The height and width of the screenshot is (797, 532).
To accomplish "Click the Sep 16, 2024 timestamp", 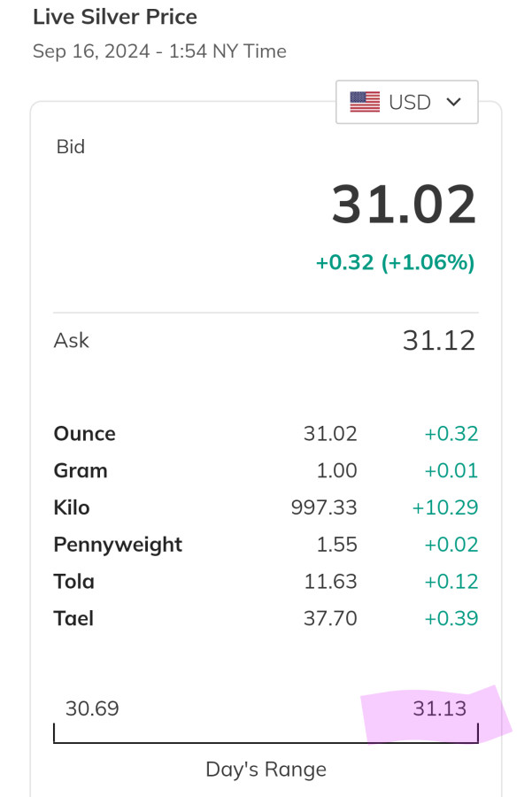I will 159,51.
